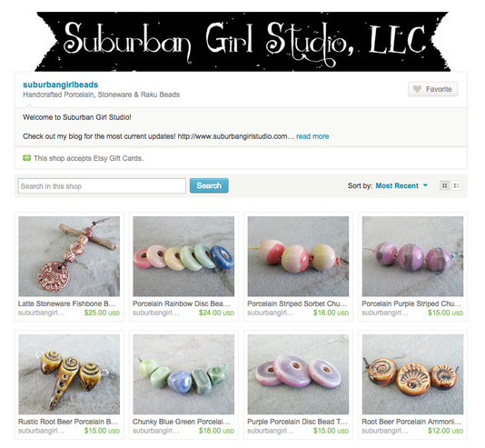485x448 pixels.
Task: Open Rustic Root Beer Porcelain listing title
Action: tap(68, 422)
